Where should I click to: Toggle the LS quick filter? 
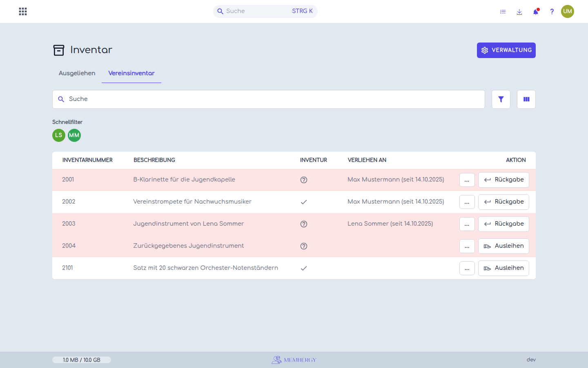(59, 135)
